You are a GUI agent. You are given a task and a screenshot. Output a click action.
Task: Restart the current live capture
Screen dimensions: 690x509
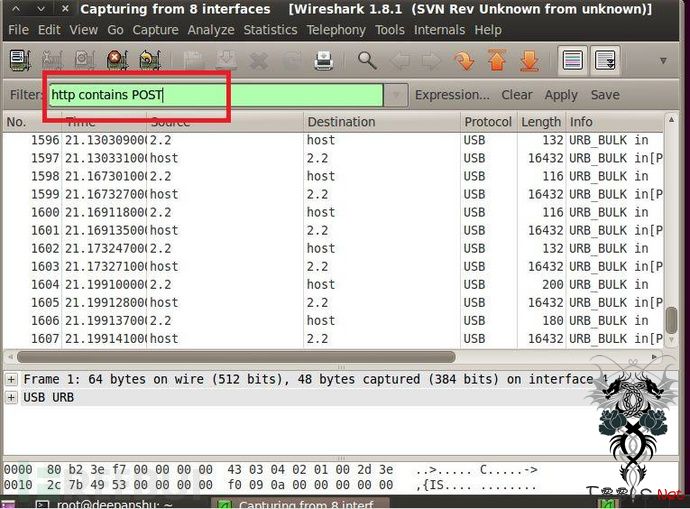tap(150, 61)
